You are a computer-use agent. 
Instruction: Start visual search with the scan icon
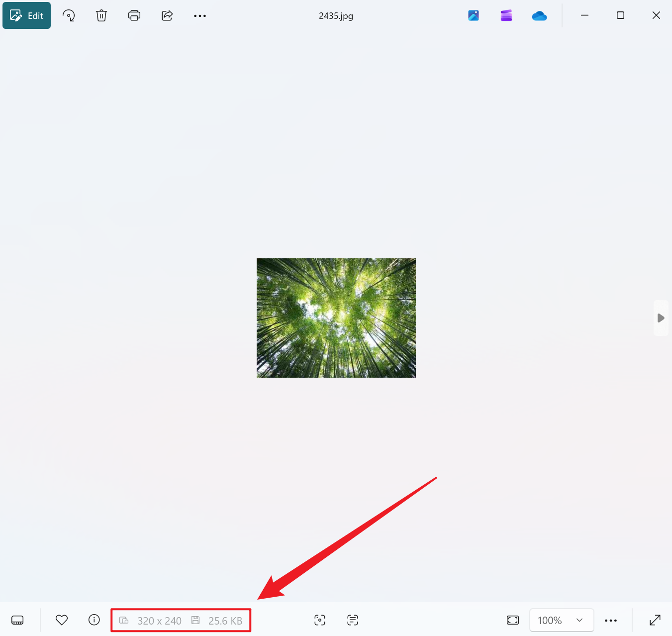click(x=320, y=620)
